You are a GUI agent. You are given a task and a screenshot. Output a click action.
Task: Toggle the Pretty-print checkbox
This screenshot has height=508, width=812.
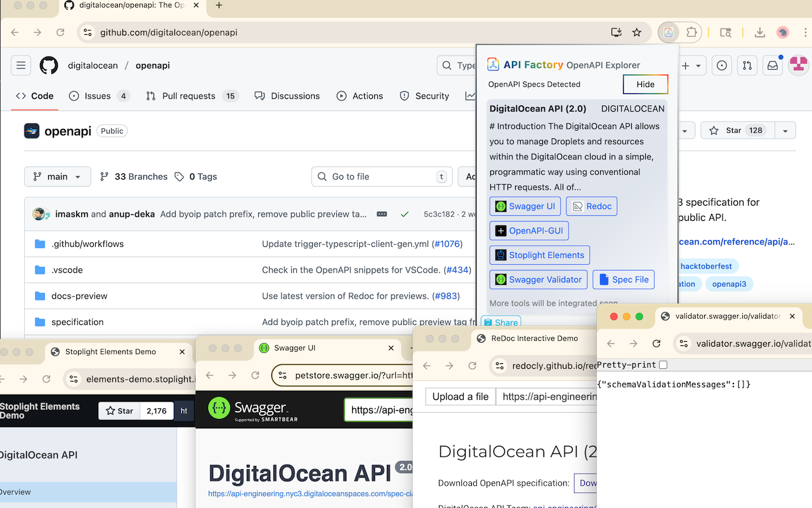(663, 364)
